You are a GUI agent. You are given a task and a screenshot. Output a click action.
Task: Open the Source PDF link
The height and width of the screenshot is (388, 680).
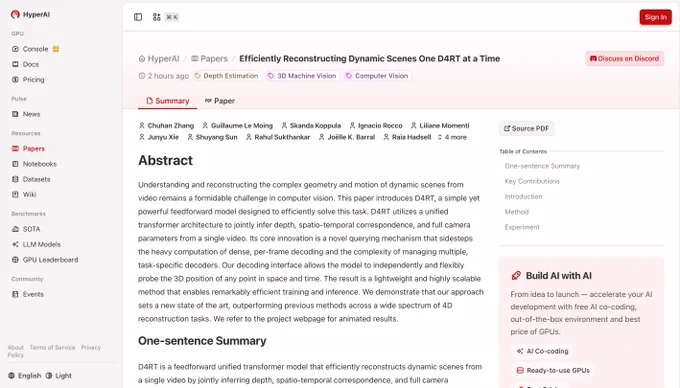pos(526,128)
